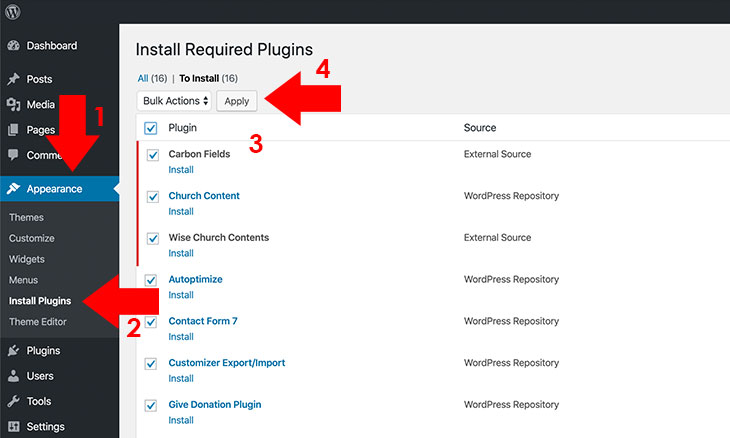Uncheck the Contact Form 7 checkbox
The width and height of the screenshot is (730, 438).
pos(150,322)
